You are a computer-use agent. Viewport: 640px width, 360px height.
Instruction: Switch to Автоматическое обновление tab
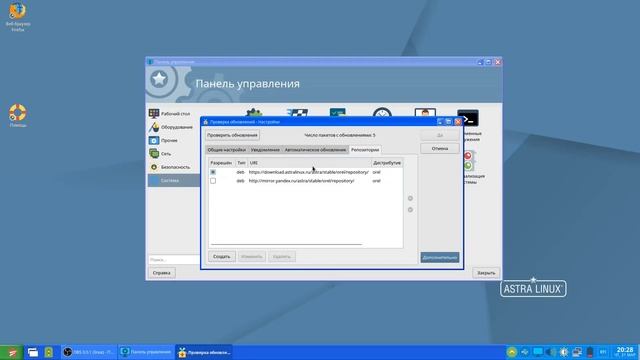tap(315, 150)
